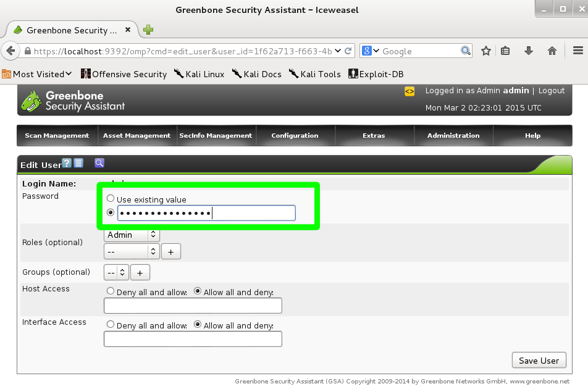
Task: Click the address bar URL
Action: [x=183, y=51]
